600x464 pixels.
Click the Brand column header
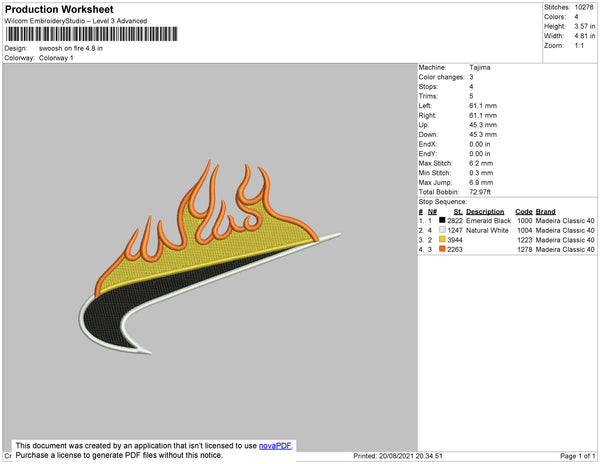coord(545,212)
